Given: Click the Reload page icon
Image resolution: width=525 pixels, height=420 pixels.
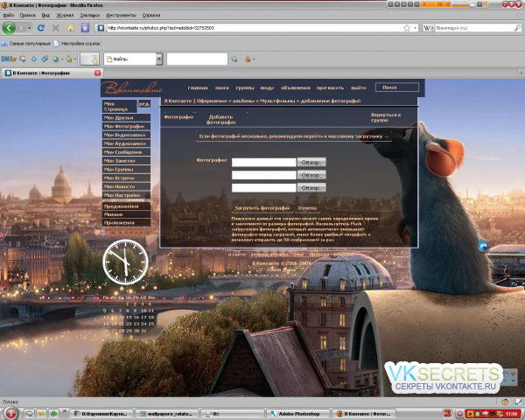Looking at the screenshot, I should point(41,28).
